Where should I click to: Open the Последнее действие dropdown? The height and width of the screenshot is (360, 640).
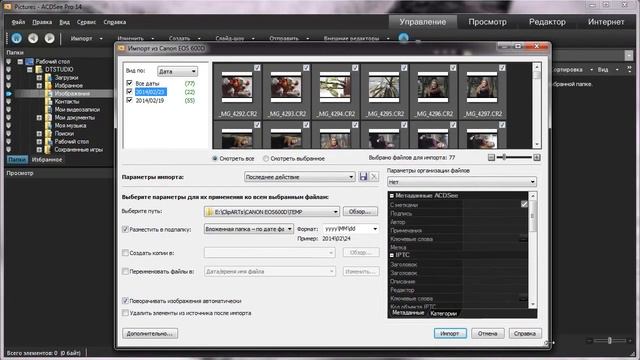pyautogui.click(x=299, y=177)
